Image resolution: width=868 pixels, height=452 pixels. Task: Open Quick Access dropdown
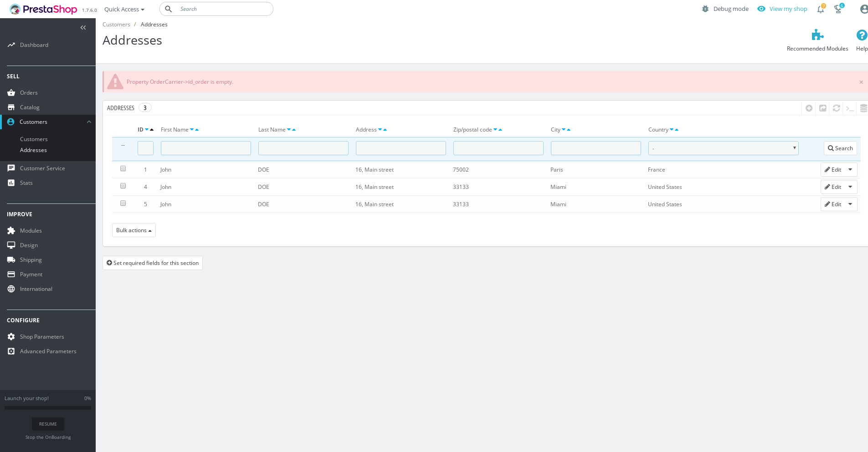click(x=124, y=10)
